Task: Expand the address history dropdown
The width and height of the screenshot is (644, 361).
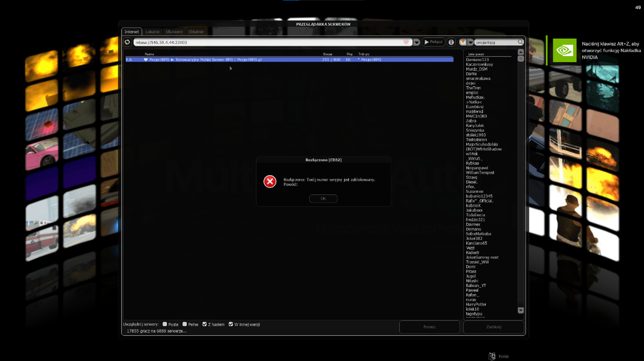Action: coord(417,42)
